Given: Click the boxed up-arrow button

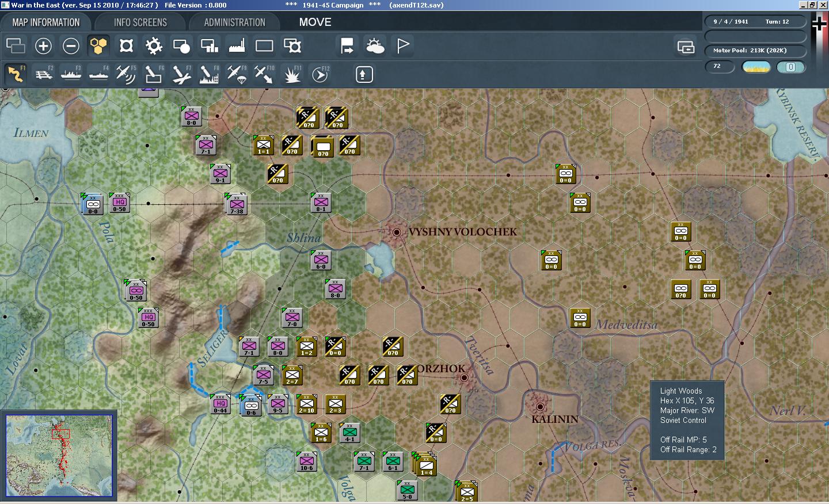Looking at the screenshot, I should pos(364,74).
